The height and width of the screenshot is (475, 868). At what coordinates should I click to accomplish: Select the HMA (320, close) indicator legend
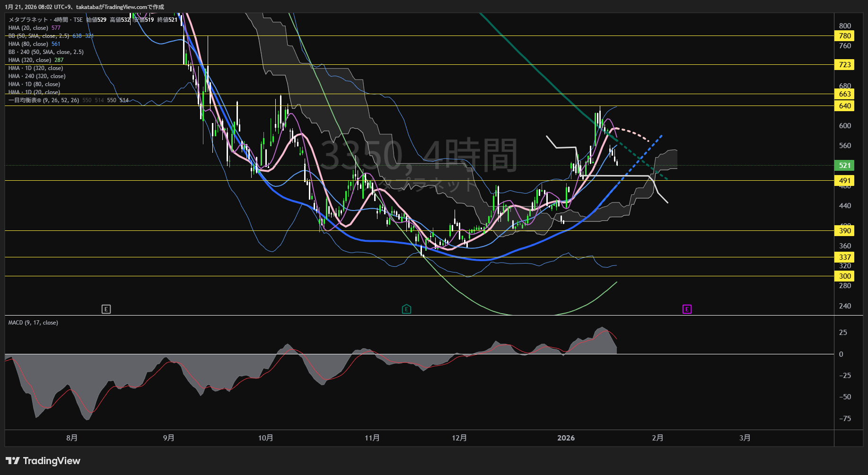coord(30,60)
